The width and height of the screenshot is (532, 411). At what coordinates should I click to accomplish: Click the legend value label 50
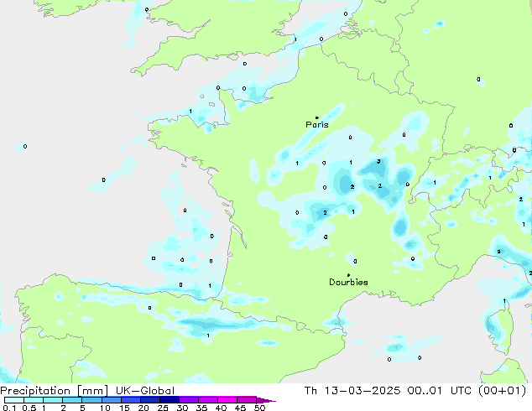[259, 408]
